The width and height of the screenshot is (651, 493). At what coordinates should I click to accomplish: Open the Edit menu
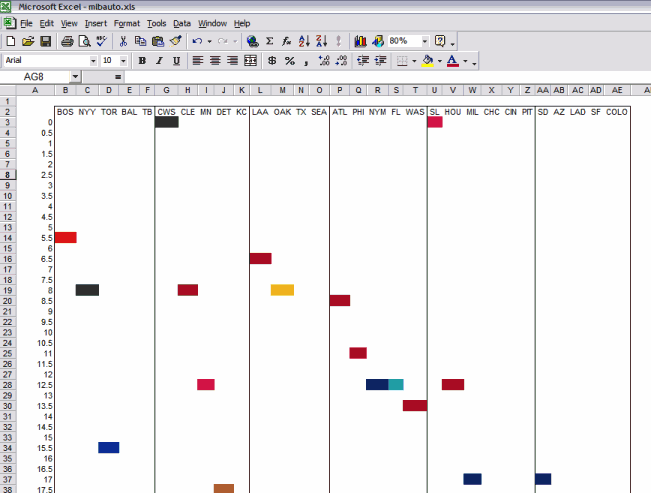coord(46,23)
